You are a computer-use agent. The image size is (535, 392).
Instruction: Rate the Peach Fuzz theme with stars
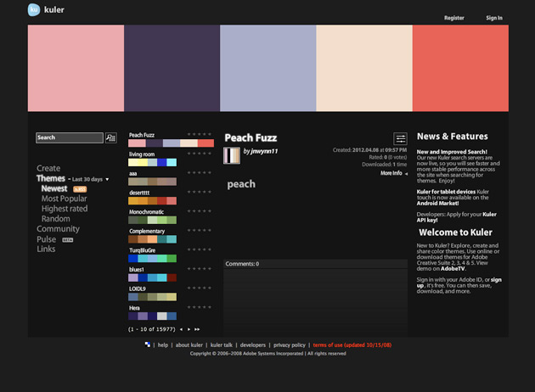click(200, 134)
